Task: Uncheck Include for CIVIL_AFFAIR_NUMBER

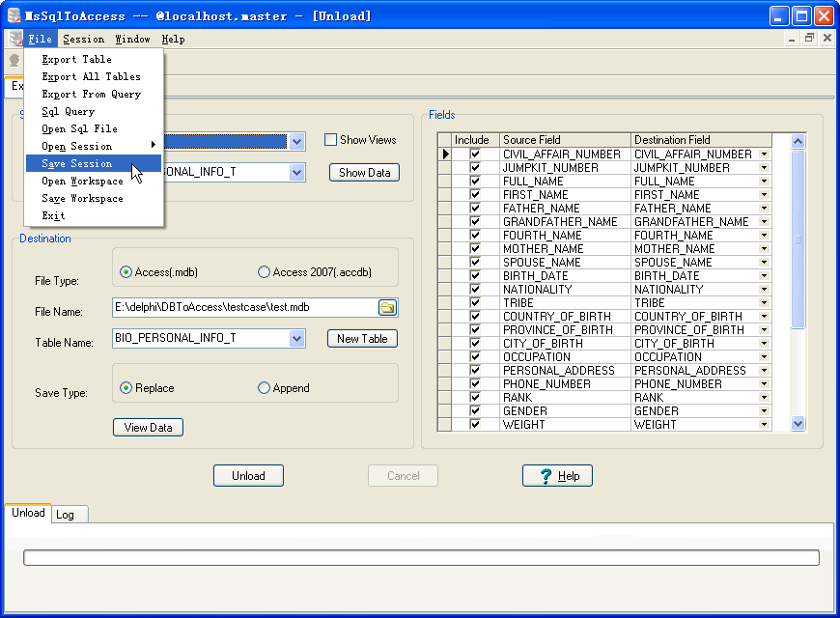Action: (x=475, y=154)
